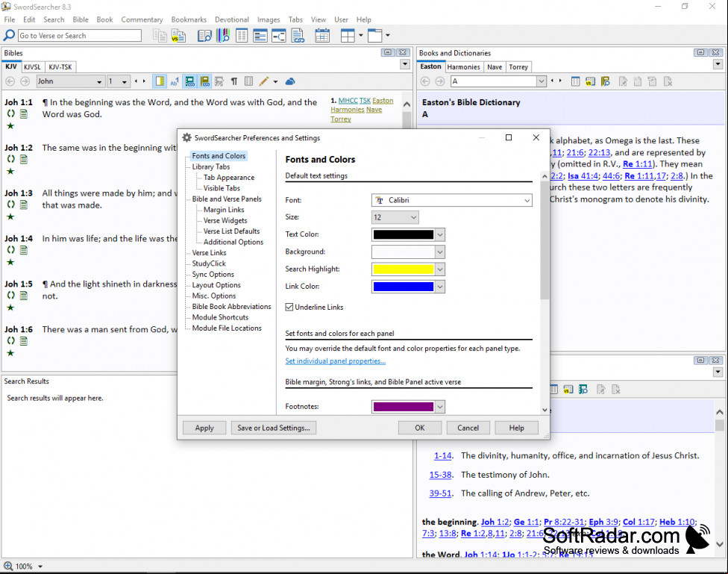728x574 pixels.
Task: Click the preferences scrollbar down arrow
Action: [x=545, y=410]
